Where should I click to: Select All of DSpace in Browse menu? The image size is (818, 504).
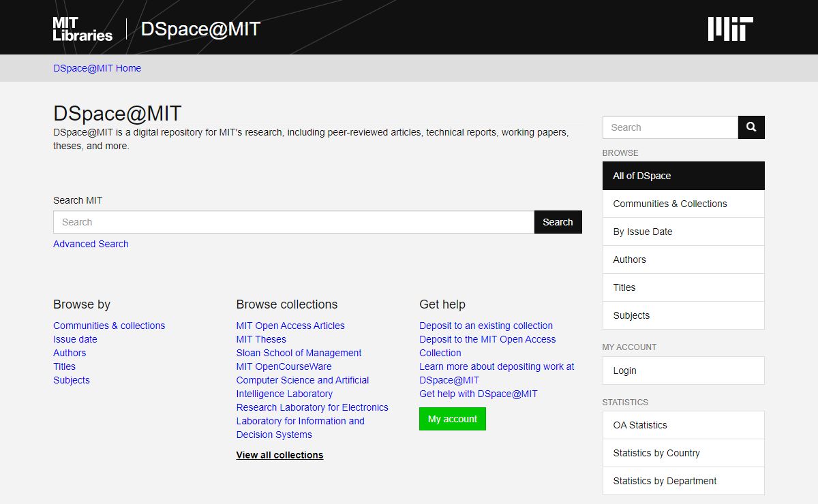tap(684, 176)
